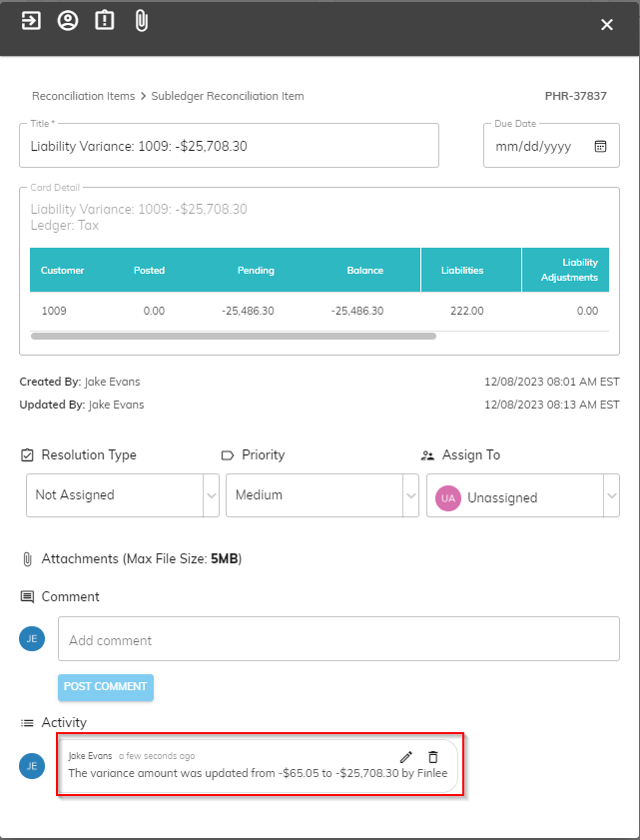Screen dimensions: 640x840
Task: Expand the Assign To dropdown
Action: [610, 496]
